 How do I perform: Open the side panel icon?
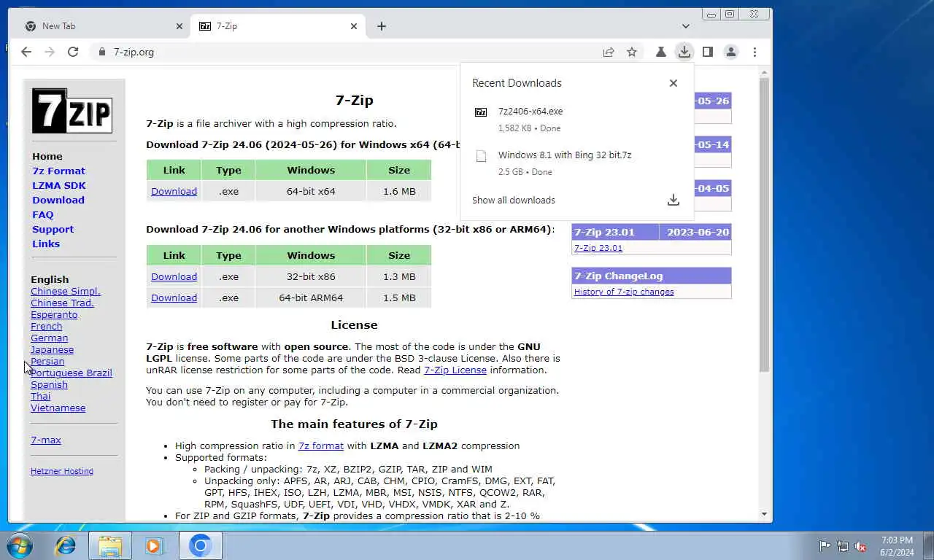pyautogui.click(x=707, y=52)
